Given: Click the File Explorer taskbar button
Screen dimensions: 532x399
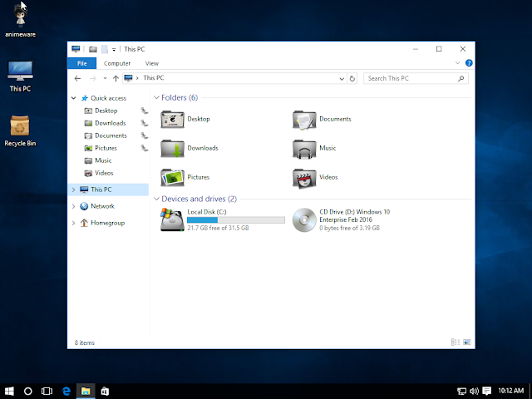Looking at the screenshot, I should pyautogui.click(x=86, y=392).
